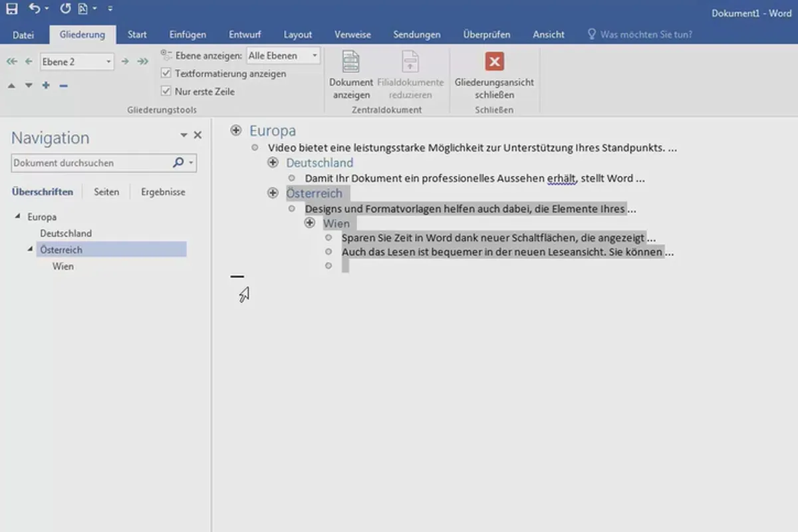This screenshot has width=798, height=532.
Task: Toggle 'Textformatierung anzeigen' checkbox
Action: pos(166,74)
